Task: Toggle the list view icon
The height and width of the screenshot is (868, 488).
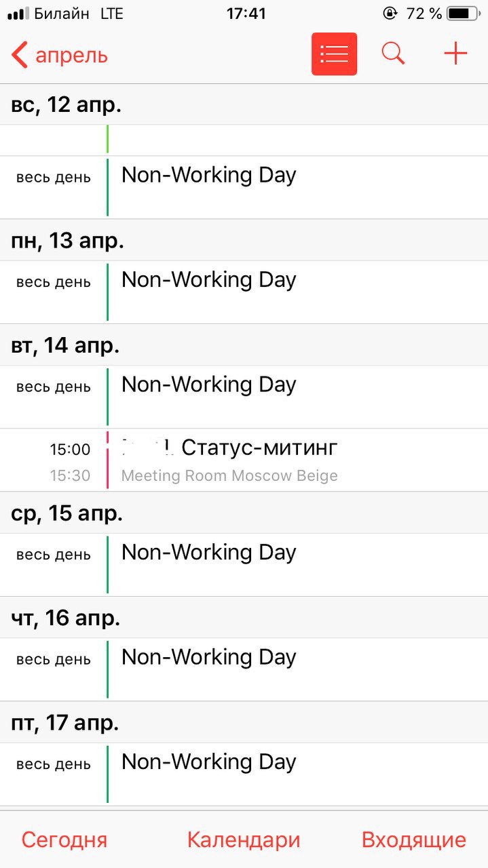Action: (334, 53)
